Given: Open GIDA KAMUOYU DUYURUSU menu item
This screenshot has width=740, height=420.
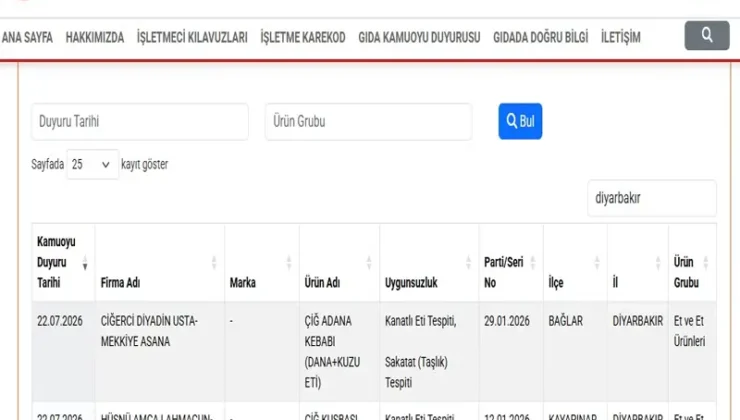Looking at the screenshot, I should [419, 37].
